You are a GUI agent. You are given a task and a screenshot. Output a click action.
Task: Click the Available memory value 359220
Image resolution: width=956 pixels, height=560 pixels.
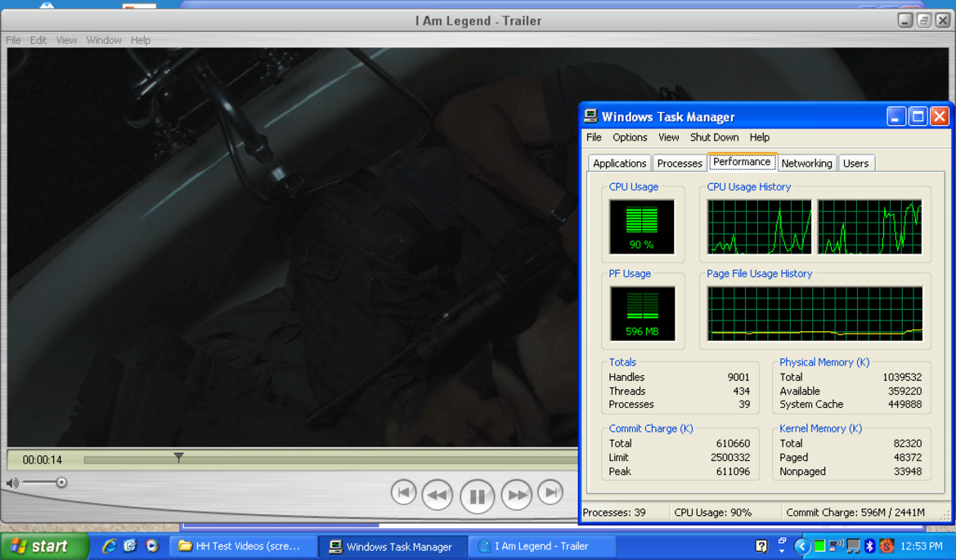click(904, 392)
